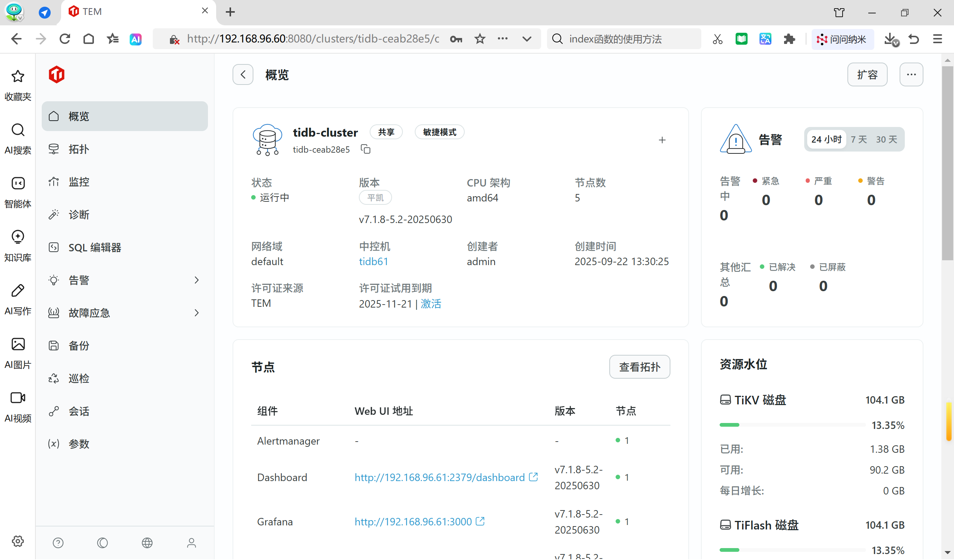The image size is (954, 560).
Task: Select 7 天 alert time range
Action: click(859, 140)
